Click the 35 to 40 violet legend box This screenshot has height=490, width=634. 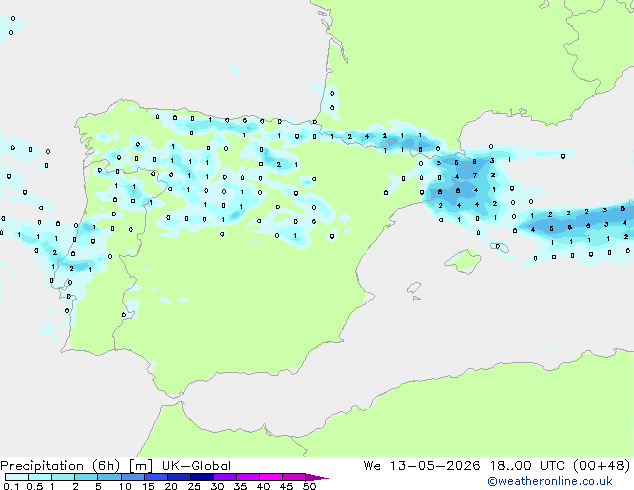[248, 477]
